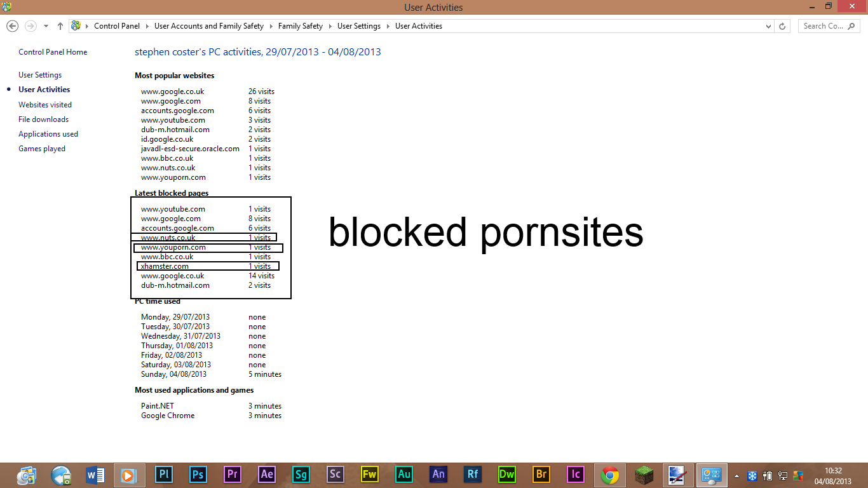Show hidden system tray icons
Screen dimensions: 868x488
(x=737, y=475)
